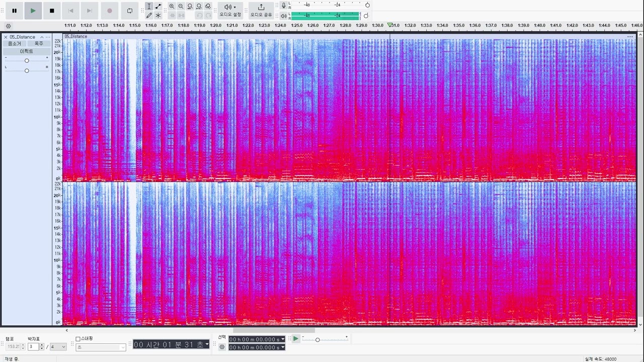The image size is (644, 362).
Task: Solo the track with 독주 button
Action: (39, 44)
